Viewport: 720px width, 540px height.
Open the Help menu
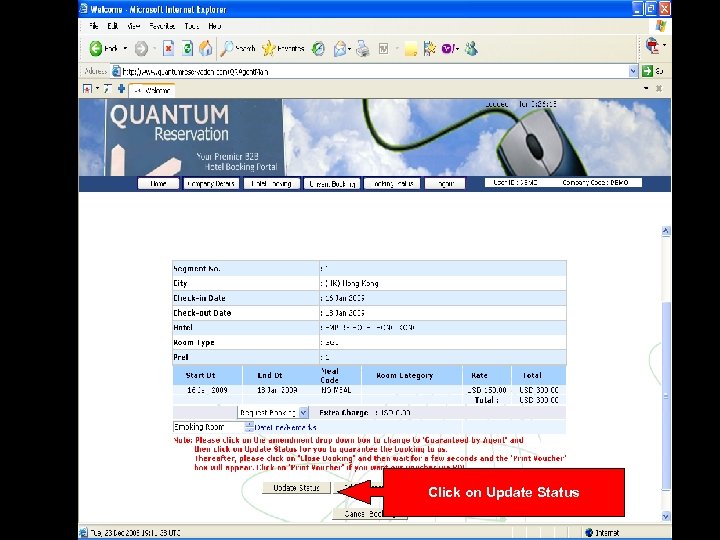(214, 26)
